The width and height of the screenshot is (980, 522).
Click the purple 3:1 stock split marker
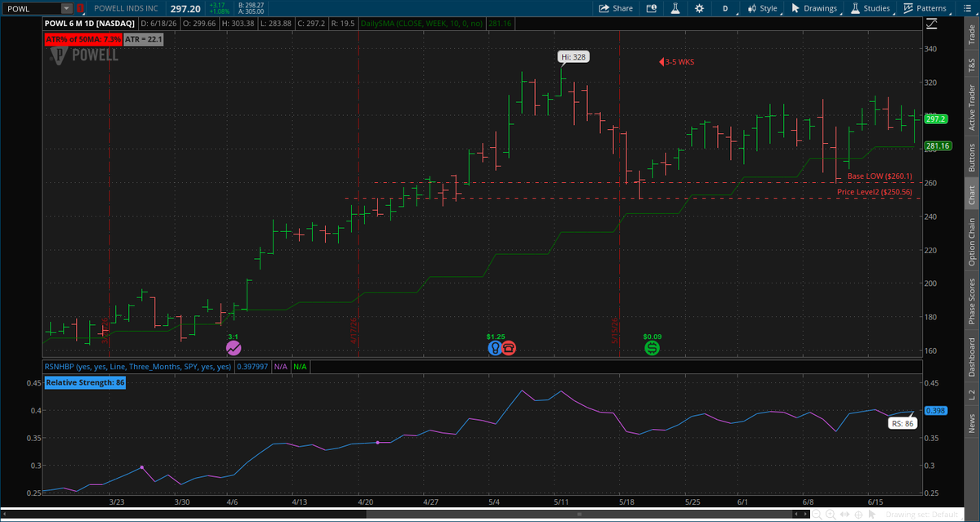(x=234, y=348)
